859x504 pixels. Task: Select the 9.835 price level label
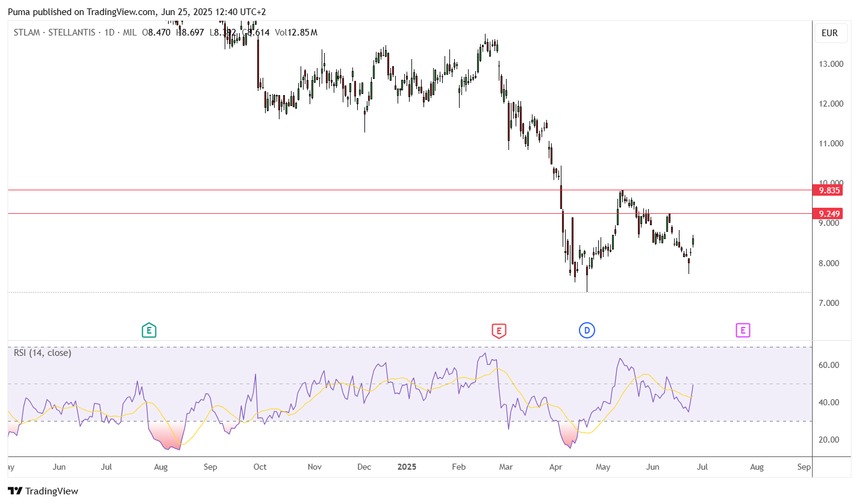pyautogui.click(x=827, y=190)
